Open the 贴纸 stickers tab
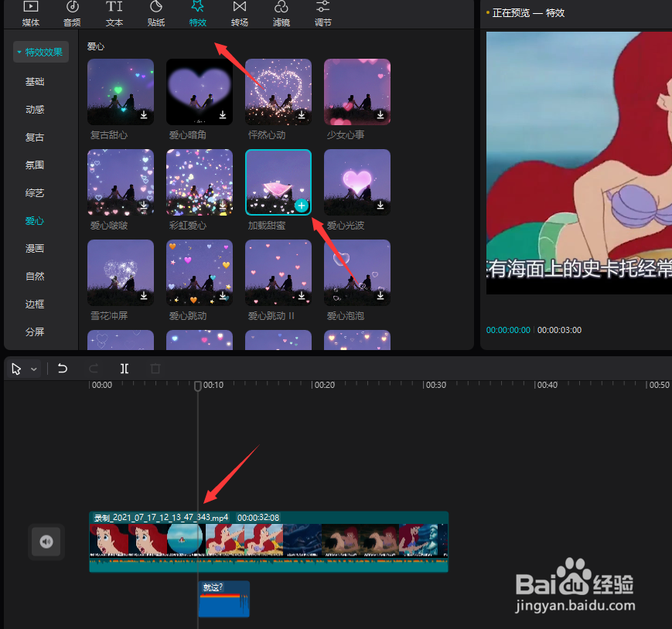Viewport: 672px width, 629px height. (156, 14)
